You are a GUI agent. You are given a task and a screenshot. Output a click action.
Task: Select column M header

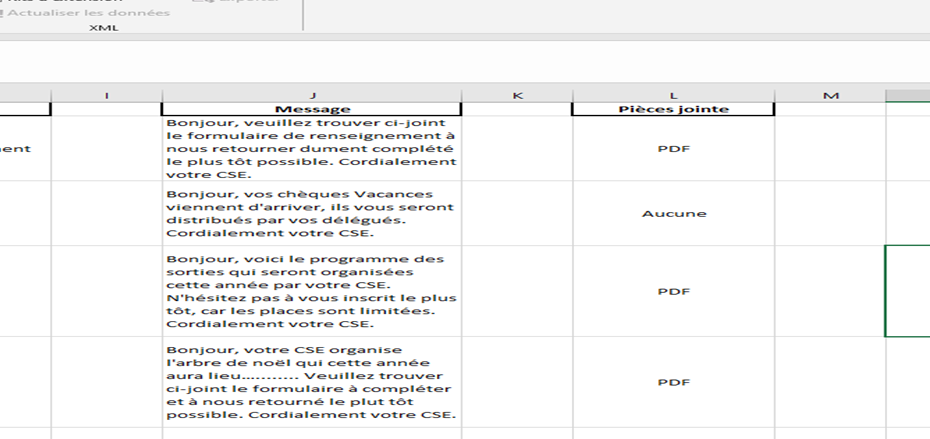pyautogui.click(x=830, y=95)
